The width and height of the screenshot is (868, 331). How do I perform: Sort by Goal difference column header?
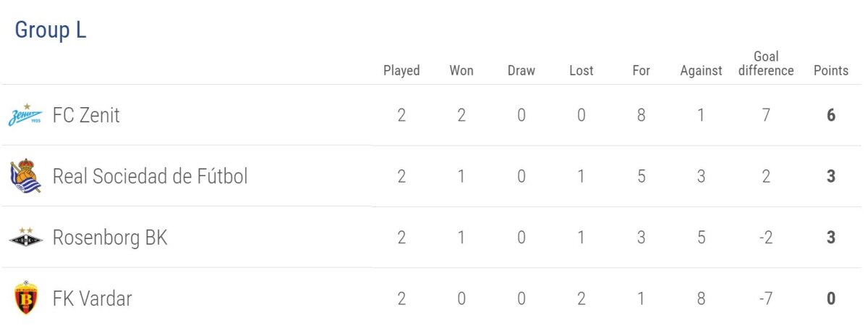tap(766, 64)
